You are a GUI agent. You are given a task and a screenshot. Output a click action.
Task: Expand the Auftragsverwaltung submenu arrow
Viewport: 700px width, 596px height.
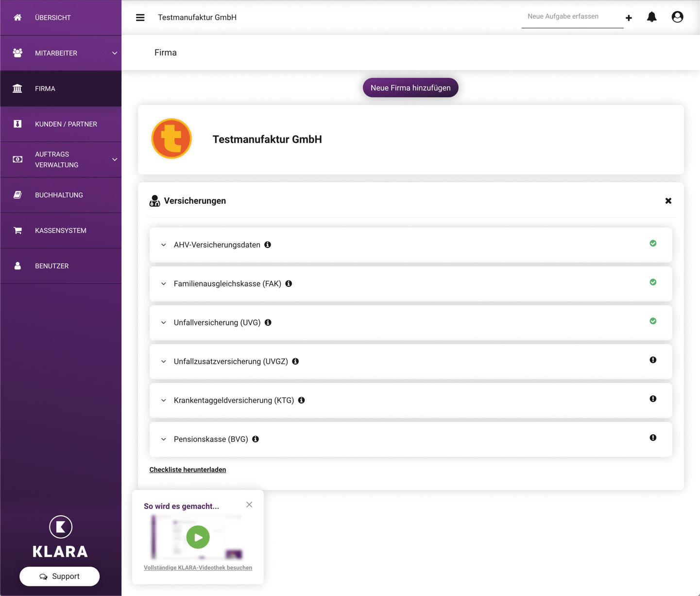[115, 159]
